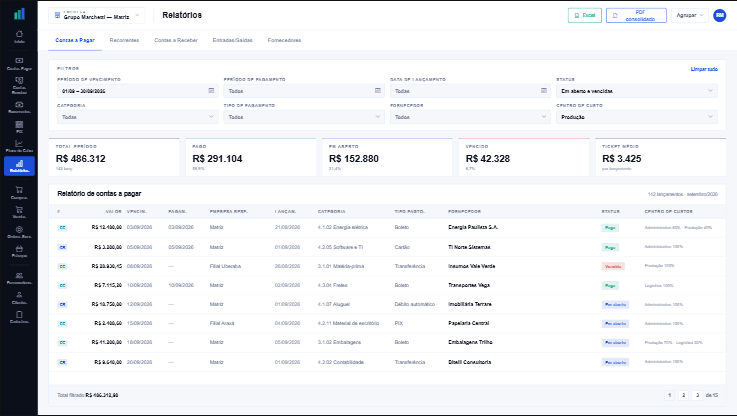
Task: Open the Início home icon in sidebar
Action: coord(19,36)
